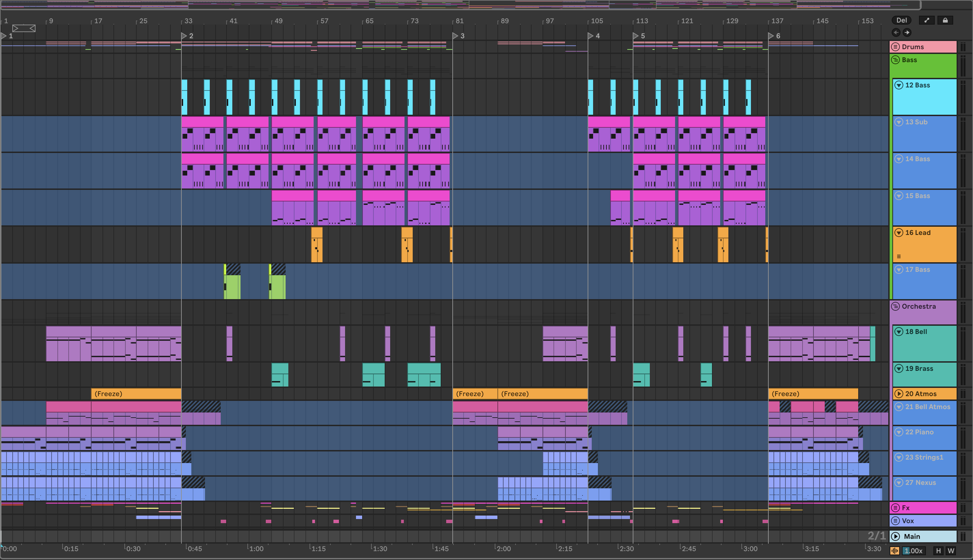Unfold the Fx group track

coord(896,508)
